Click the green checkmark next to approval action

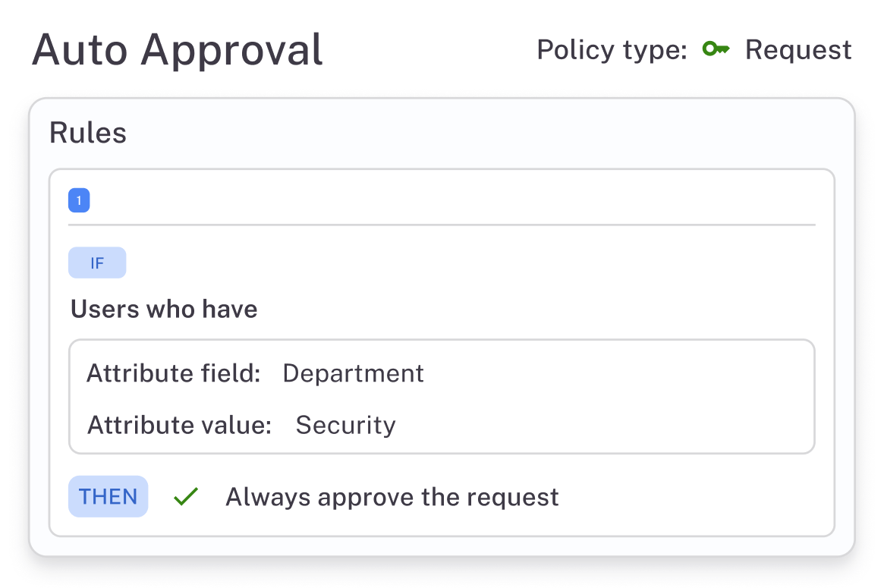185,496
